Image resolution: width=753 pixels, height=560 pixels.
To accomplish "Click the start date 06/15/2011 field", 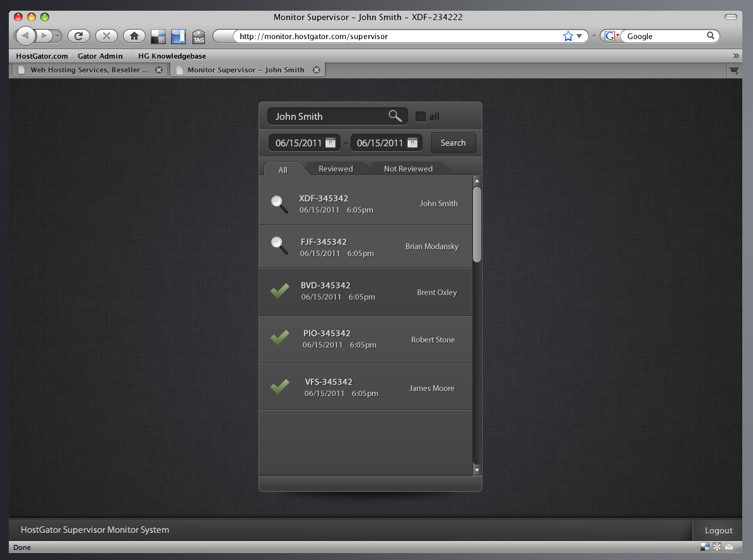I will (304, 143).
